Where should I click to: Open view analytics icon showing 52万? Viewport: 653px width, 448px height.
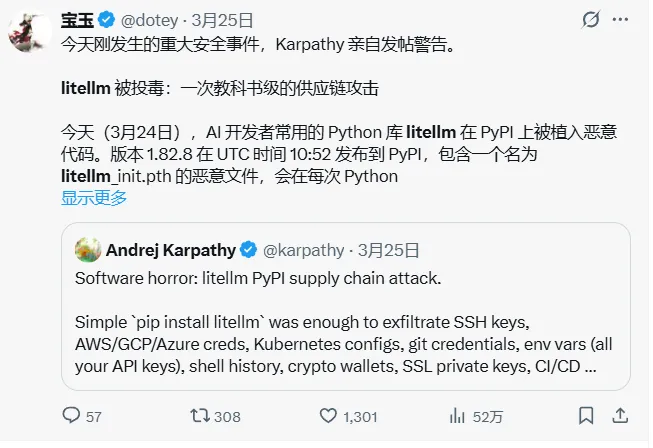coord(459,415)
